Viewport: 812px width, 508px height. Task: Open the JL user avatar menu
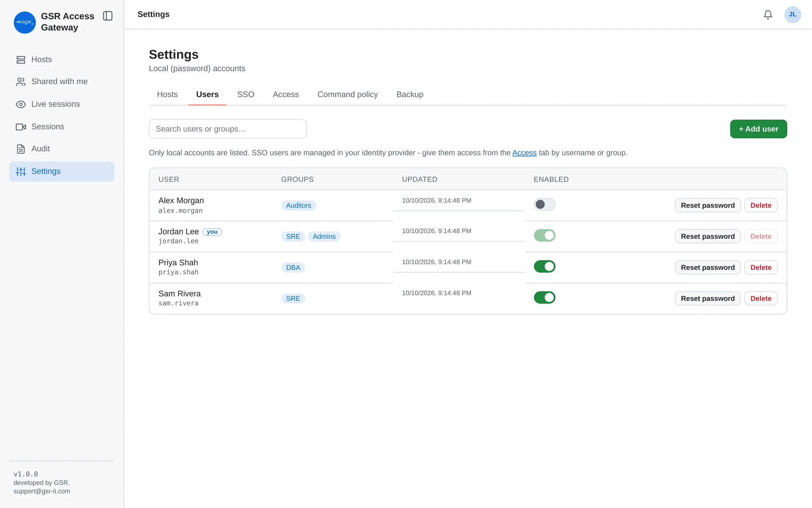click(x=792, y=15)
